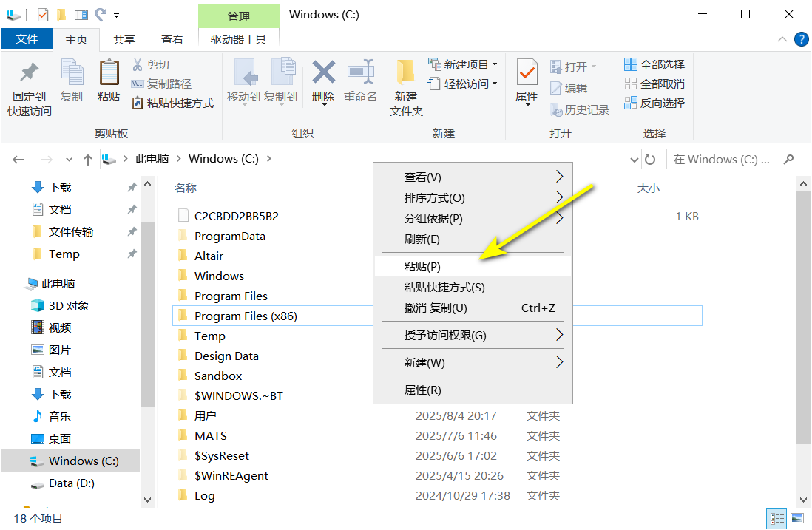This screenshot has width=812, height=530.
Task: Select Data (D:) in navigation pane
Action: [x=72, y=483]
